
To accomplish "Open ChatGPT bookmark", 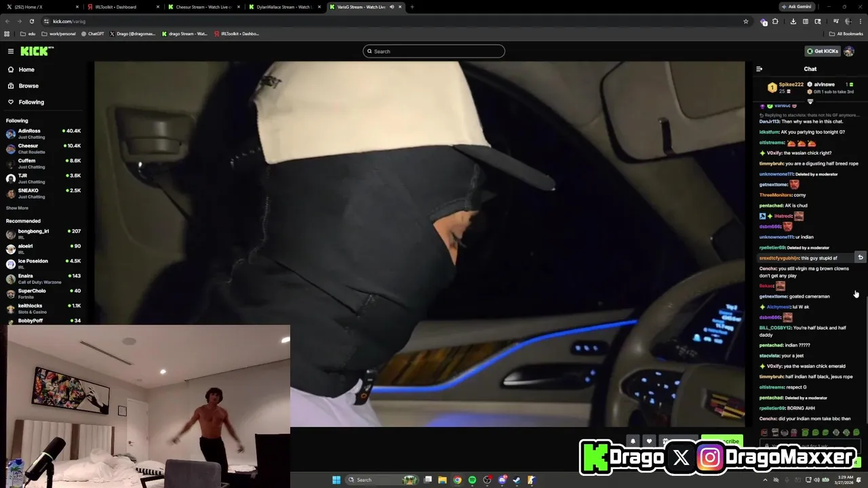I will (92, 34).
